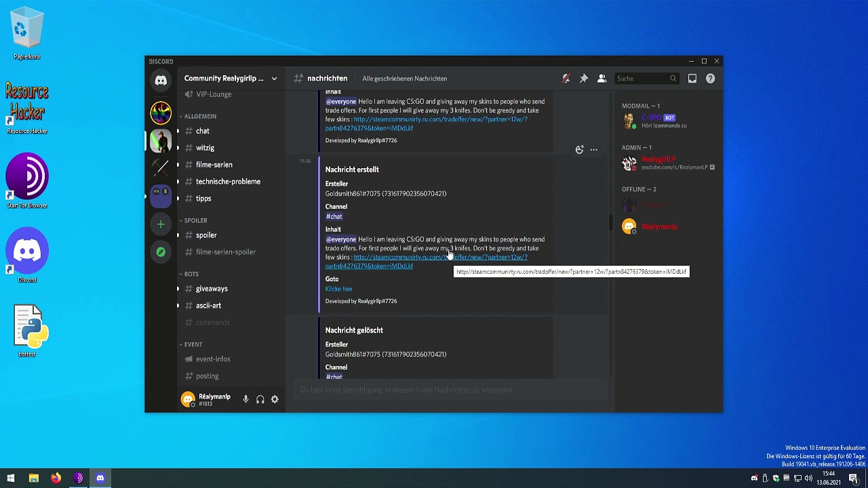Open Discord home direct messages icon
This screenshot has height=488, width=868.
click(x=161, y=81)
